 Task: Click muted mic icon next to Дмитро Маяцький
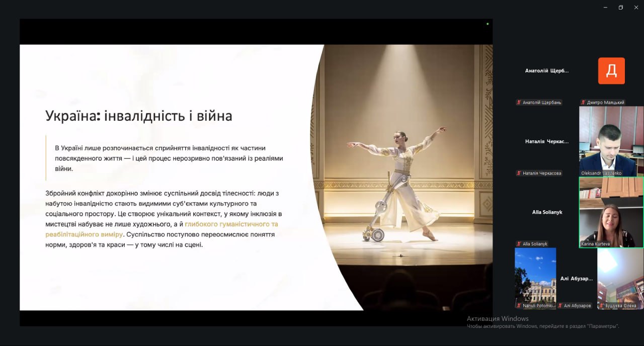click(583, 103)
